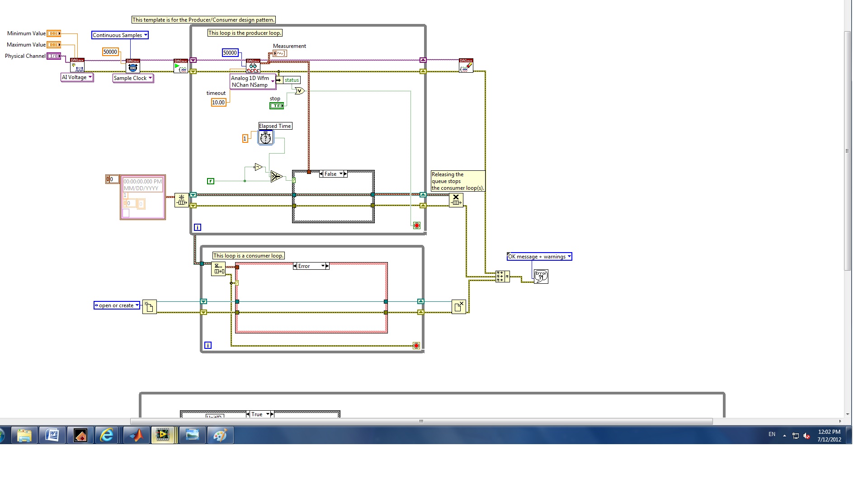Click the consumer loop comment label
868x488 pixels.
[248, 256]
